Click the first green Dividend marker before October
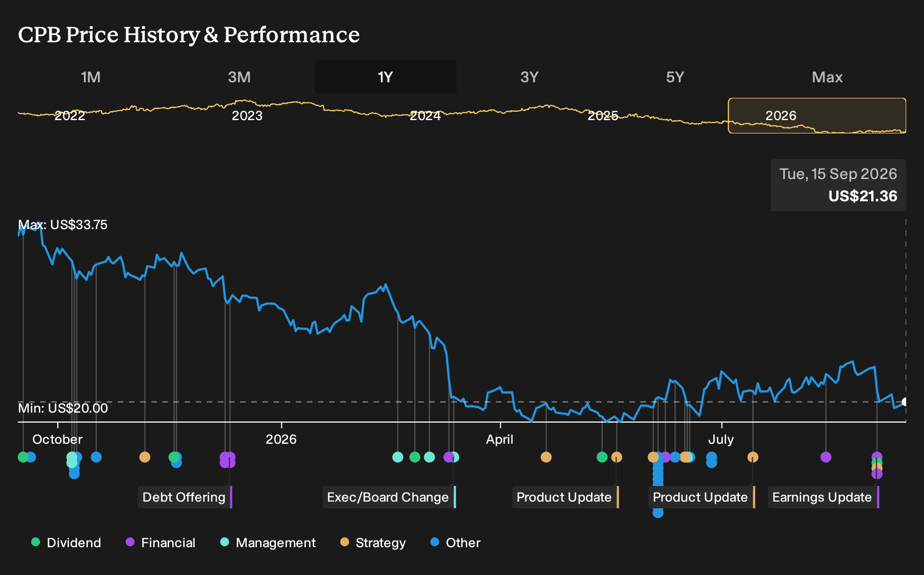Screen dimensions: 924x575 (23, 457)
